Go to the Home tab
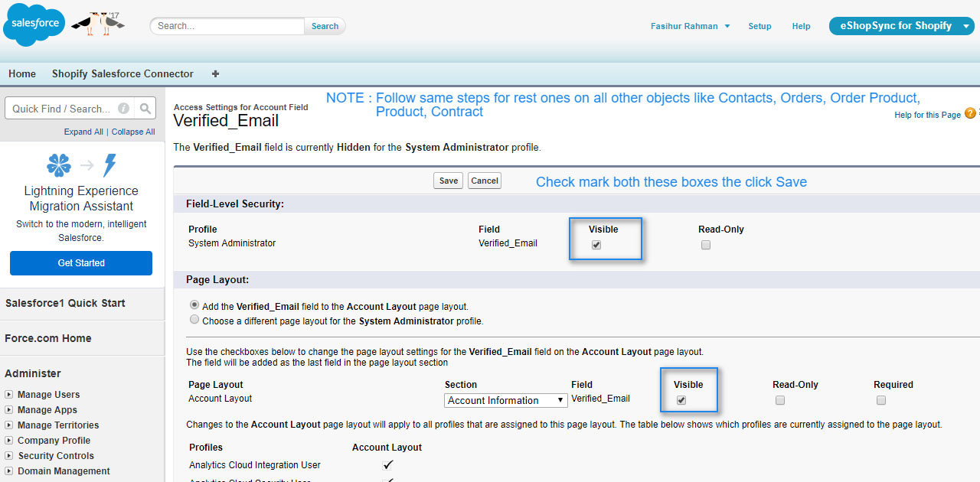The image size is (980, 482). 22,74
